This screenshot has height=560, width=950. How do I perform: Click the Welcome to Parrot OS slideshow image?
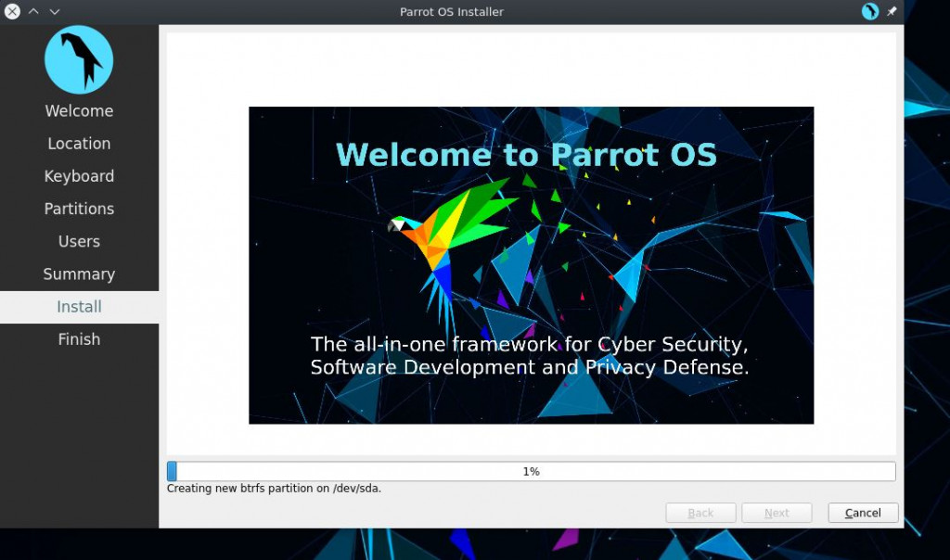[532, 265]
